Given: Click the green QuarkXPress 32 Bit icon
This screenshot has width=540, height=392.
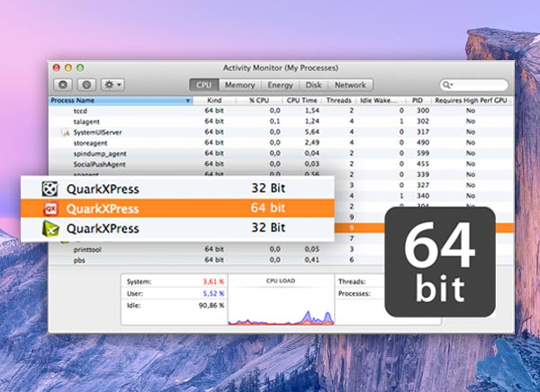Looking at the screenshot, I should tap(50, 228).
